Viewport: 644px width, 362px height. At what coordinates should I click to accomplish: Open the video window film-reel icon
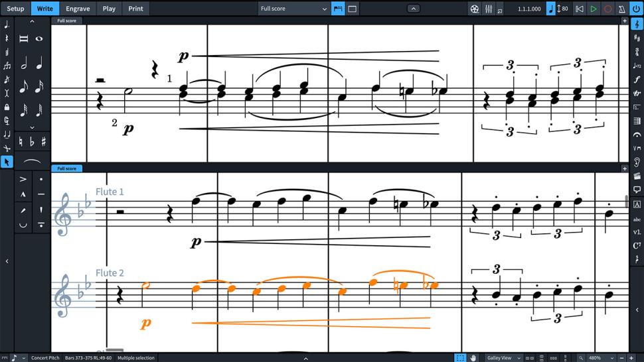(473, 9)
